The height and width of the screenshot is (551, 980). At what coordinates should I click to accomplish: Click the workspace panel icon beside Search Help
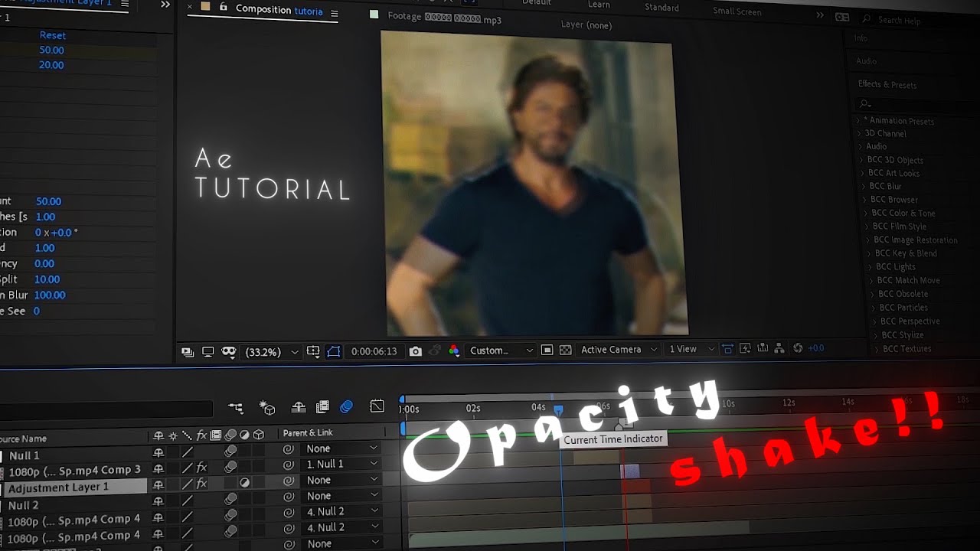click(x=842, y=17)
